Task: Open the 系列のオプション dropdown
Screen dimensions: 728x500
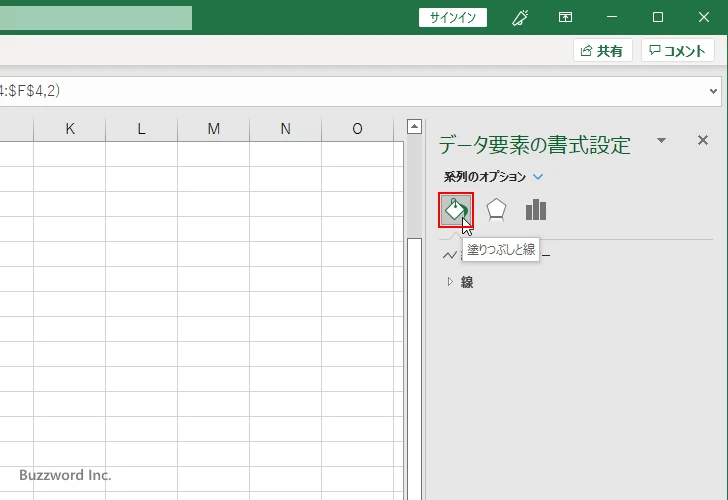Action: (x=538, y=177)
